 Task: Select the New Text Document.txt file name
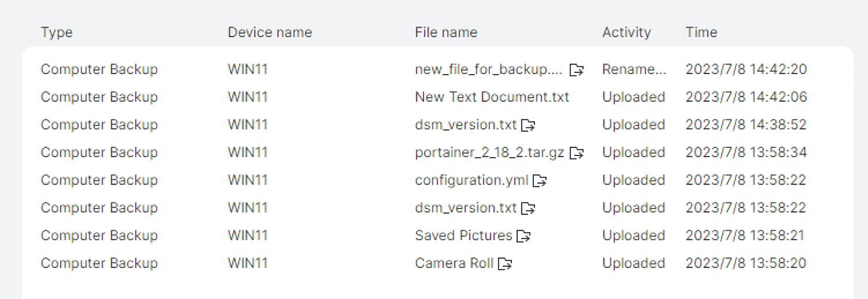click(x=492, y=97)
